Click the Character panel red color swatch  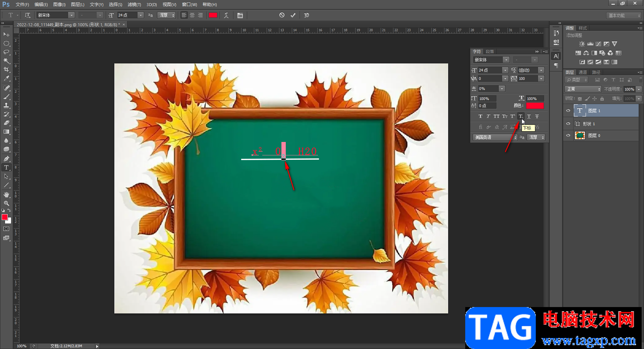[x=535, y=106]
